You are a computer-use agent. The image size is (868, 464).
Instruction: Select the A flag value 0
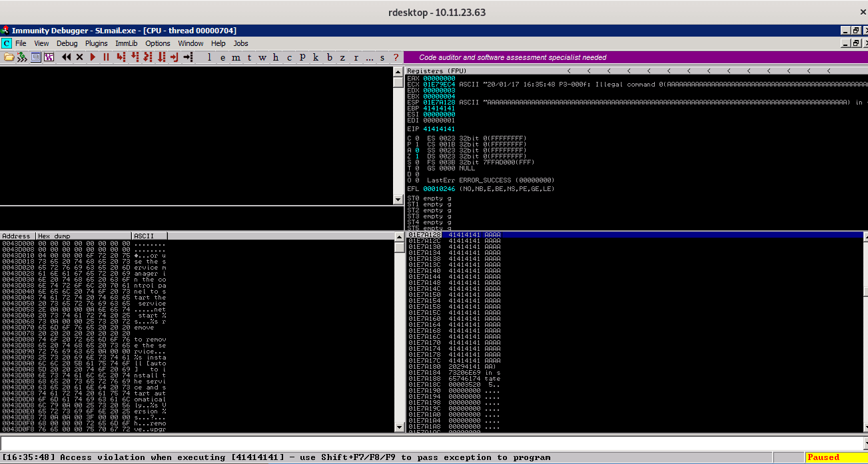[x=417, y=150]
